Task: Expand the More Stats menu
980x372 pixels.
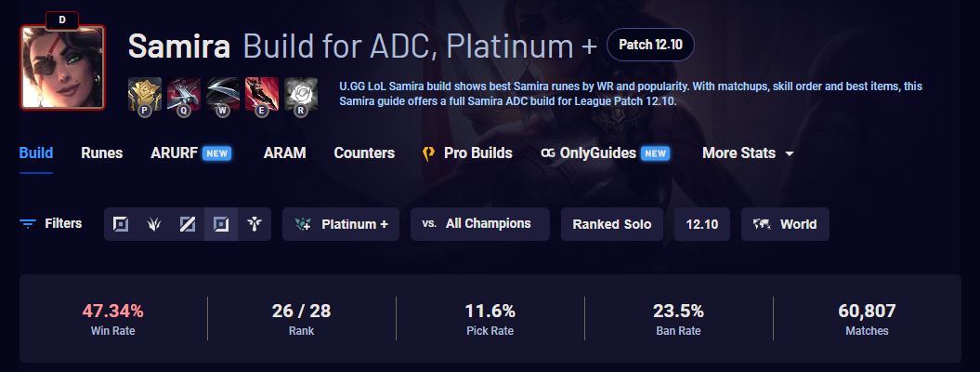Action: tap(748, 153)
